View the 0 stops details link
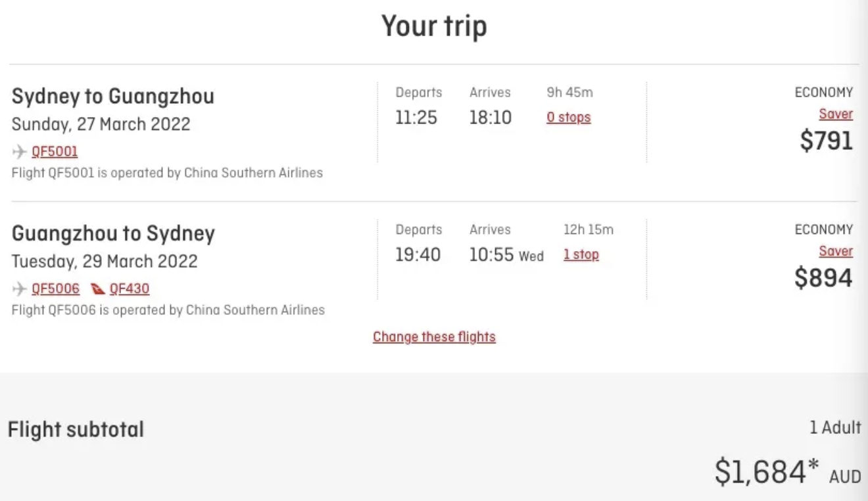This screenshot has width=868, height=501. [x=569, y=118]
